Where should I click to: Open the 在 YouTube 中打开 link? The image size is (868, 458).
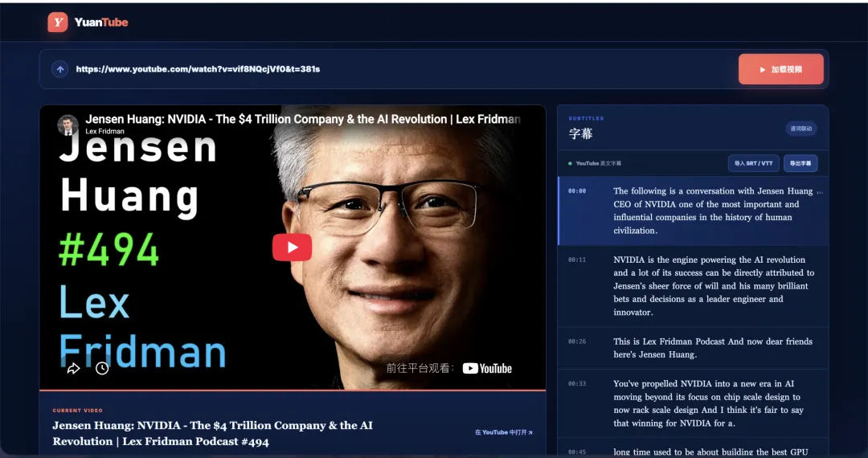click(504, 432)
